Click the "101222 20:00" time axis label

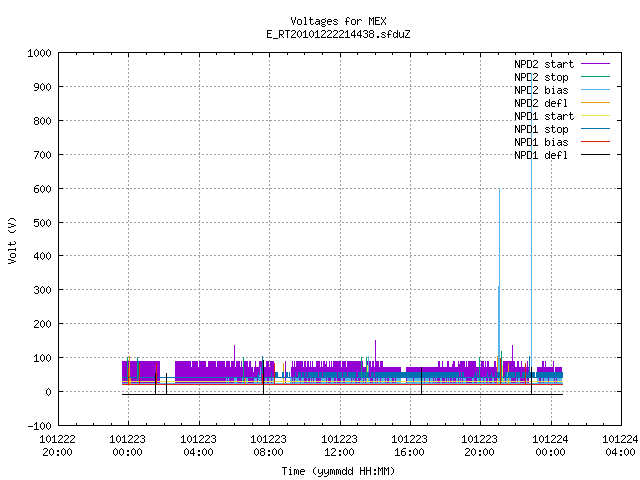click(57, 445)
